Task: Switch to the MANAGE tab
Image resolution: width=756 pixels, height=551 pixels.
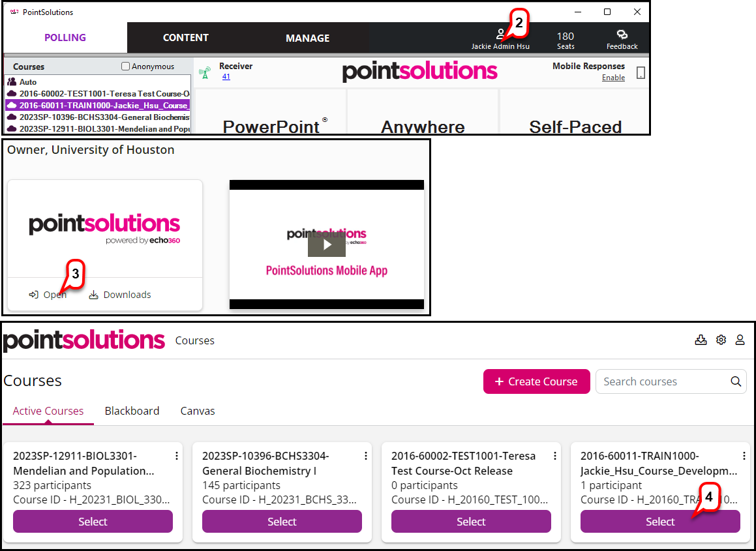Action: coord(308,38)
